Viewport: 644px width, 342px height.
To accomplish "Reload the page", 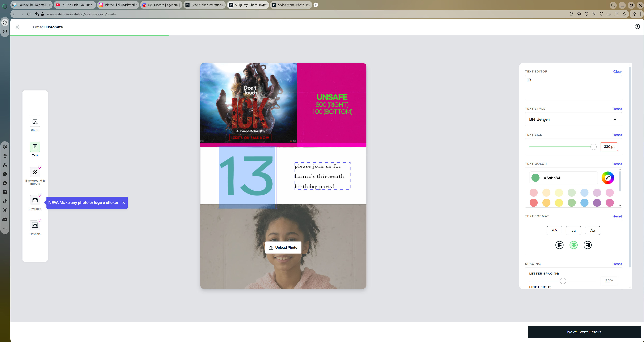I will pyautogui.click(x=29, y=14).
